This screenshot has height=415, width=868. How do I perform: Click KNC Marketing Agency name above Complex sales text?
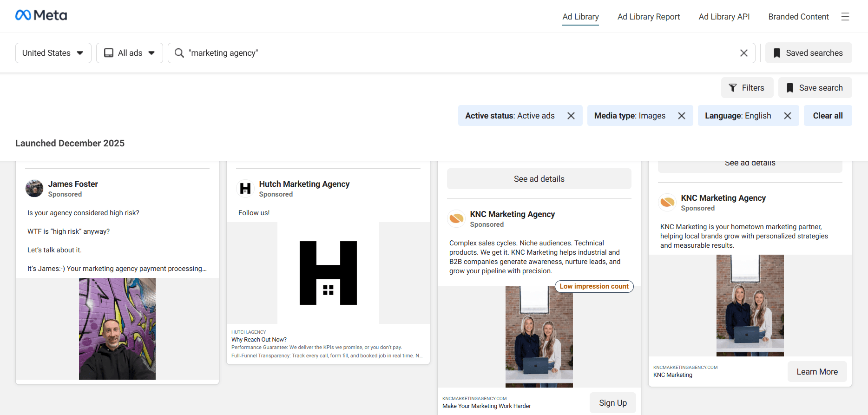tap(513, 214)
